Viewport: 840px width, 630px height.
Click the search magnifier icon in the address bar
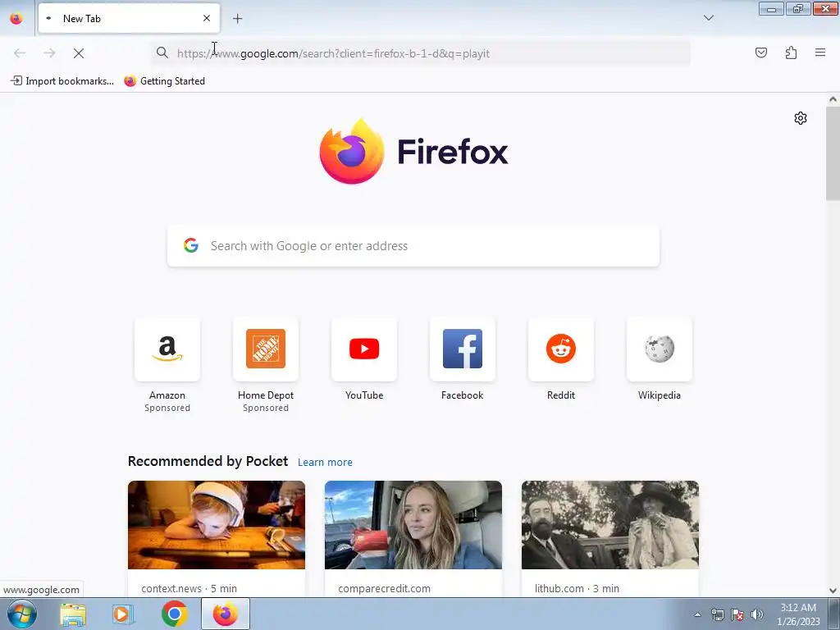(162, 52)
